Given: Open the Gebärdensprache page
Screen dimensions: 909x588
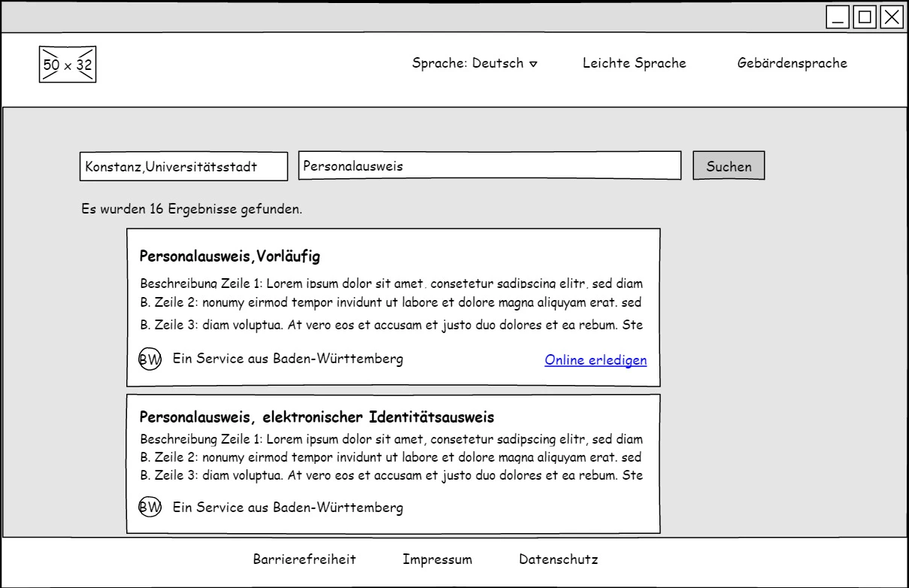Looking at the screenshot, I should pos(792,63).
